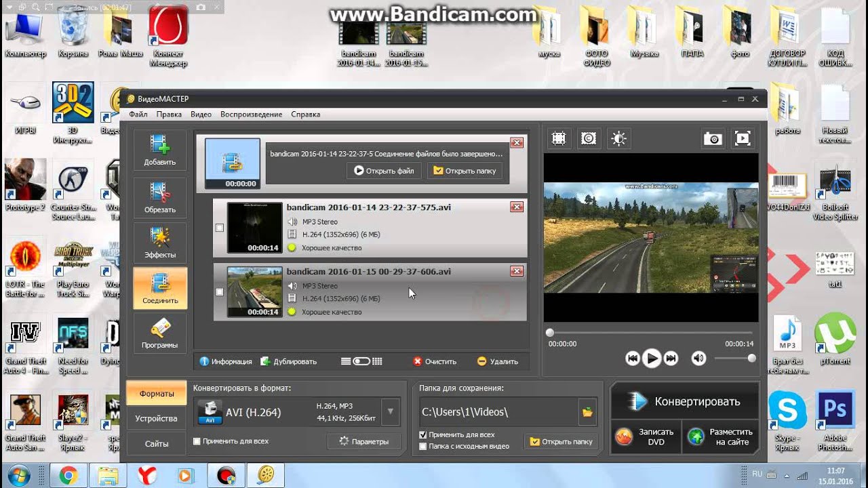Open fullscreen preview icon
The width and height of the screenshot is (868, 488).
pos(743,138)
